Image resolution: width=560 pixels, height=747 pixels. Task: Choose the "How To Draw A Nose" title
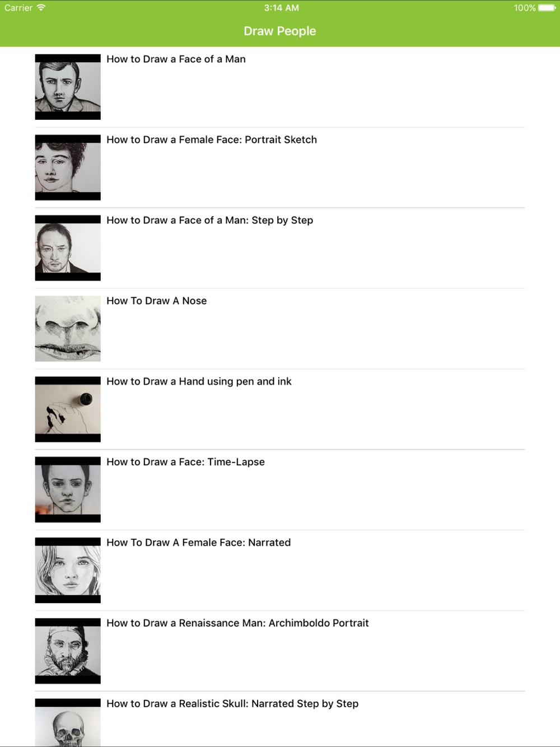pyautogui.click(x=157, y=301)
